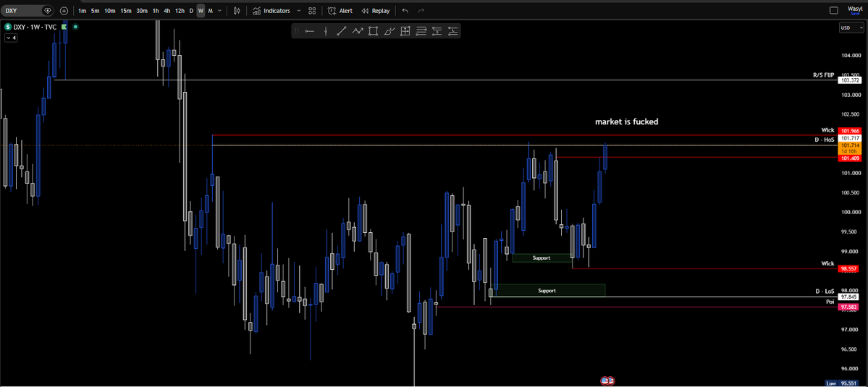Expand the collapsed indicator legend showing 4

pyautogui.click(x=11, y=38)
